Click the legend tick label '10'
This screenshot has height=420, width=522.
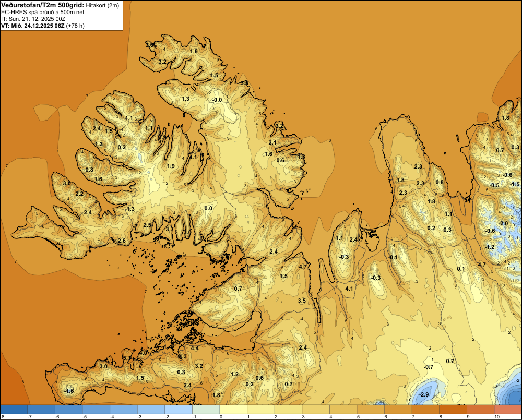pos(497,417)
